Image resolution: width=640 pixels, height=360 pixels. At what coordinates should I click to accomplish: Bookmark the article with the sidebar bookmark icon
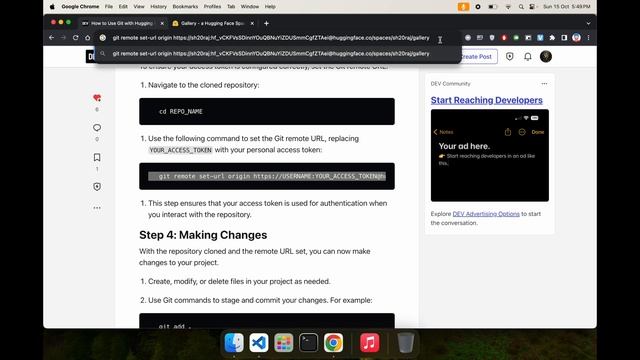(97, 157)
